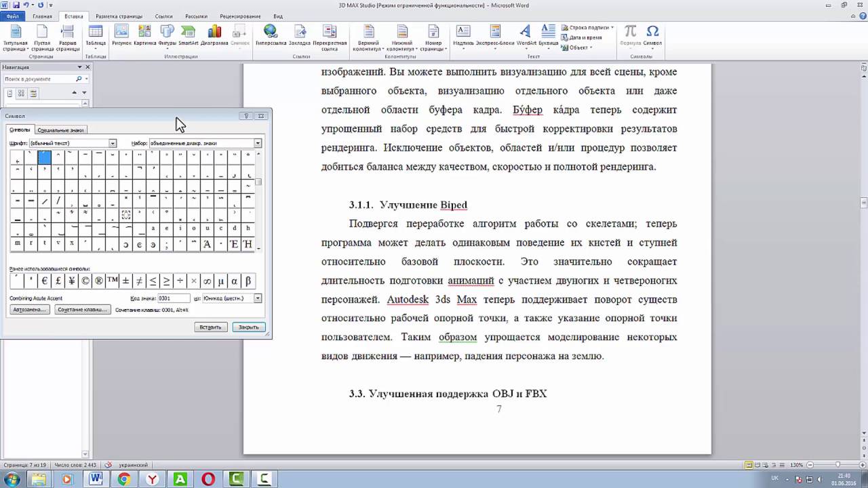The image size is (868, 488).
Task: Switch to the Главная ribbon tab
Action: click(42, 16)
